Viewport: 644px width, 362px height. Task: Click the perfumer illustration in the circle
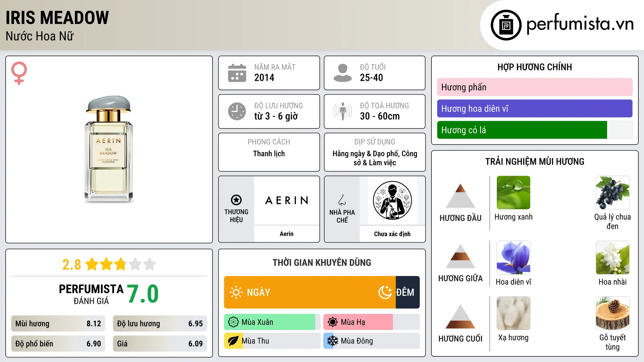(x=392, y=200)
